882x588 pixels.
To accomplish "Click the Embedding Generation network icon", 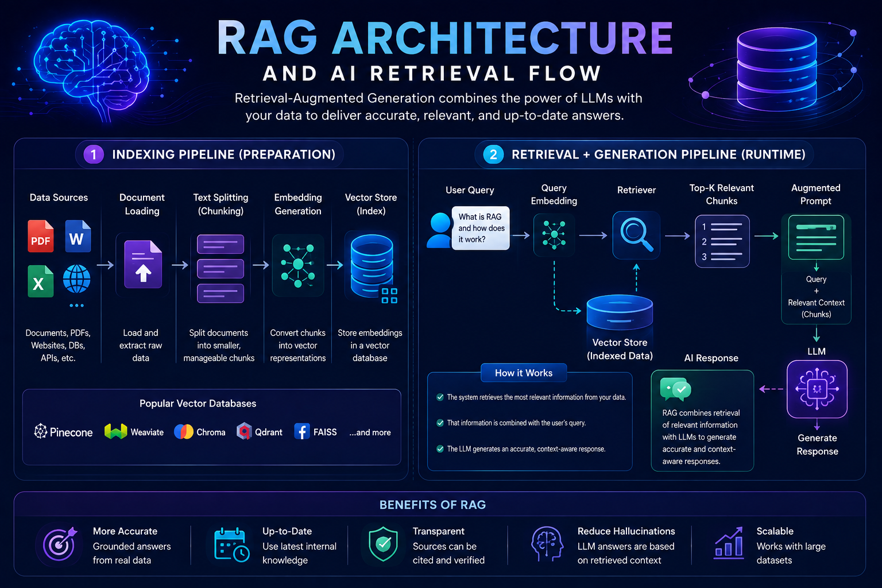I will [x=297, y=265].
